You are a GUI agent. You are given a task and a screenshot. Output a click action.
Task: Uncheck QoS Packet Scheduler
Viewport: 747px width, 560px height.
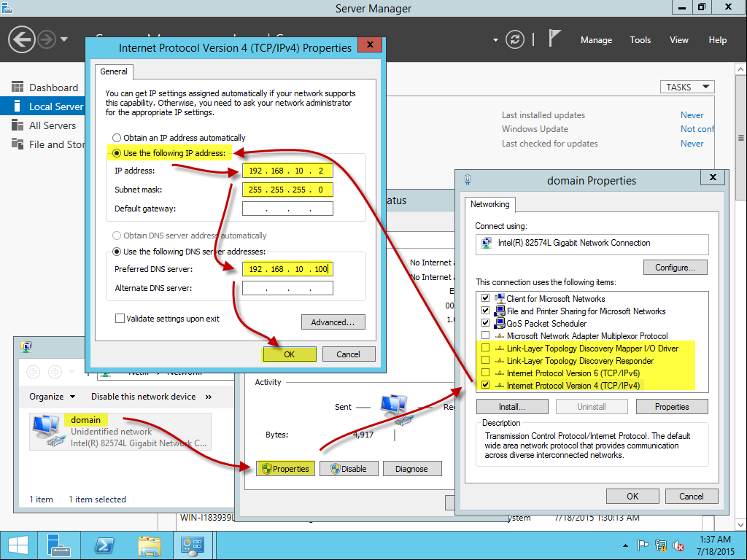485,323
